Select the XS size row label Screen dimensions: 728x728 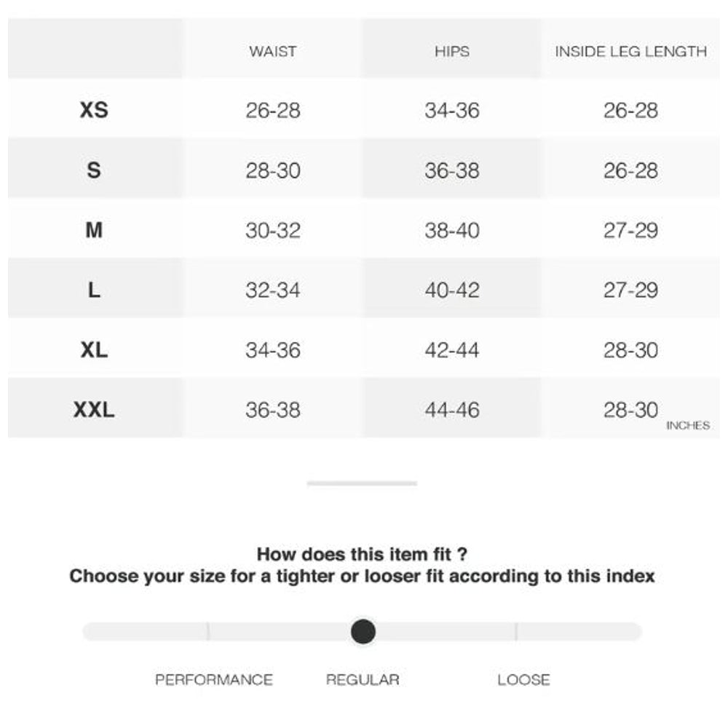click(x=94, y=111)
